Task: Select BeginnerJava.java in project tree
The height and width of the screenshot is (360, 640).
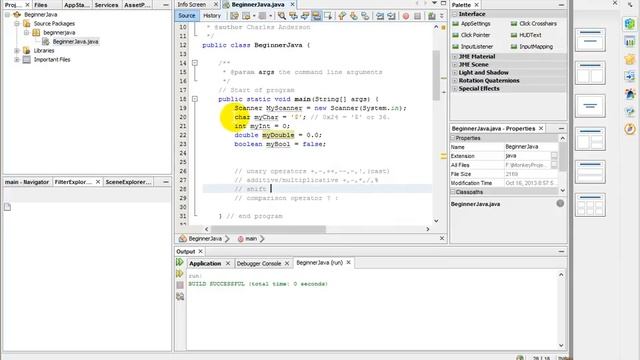Action: (75, 42)
